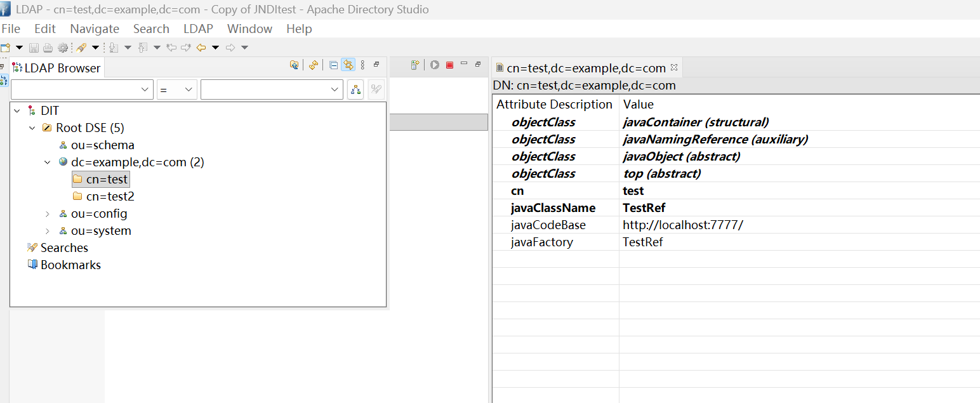Image resolution: width=980 pixels, height=403 pixels.
Task: Click the Open Search pen icon
Action: pyautogui.click(x=81, y=48)
